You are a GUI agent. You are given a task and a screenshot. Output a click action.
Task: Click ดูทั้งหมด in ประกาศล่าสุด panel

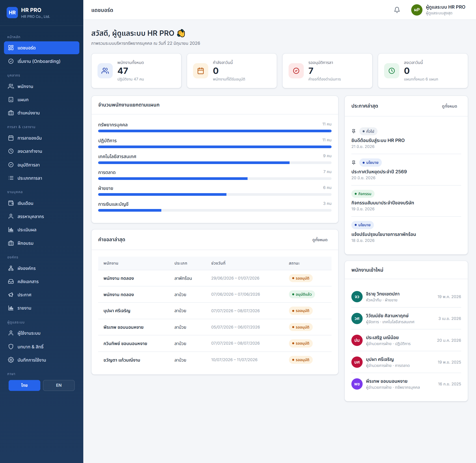pyautogui.click(x=449, y=106)
